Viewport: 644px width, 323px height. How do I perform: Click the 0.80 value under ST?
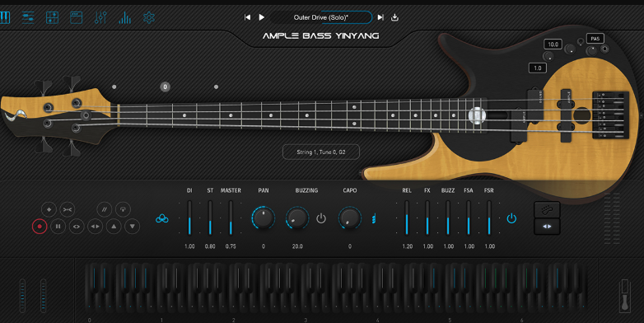point(210,246)
